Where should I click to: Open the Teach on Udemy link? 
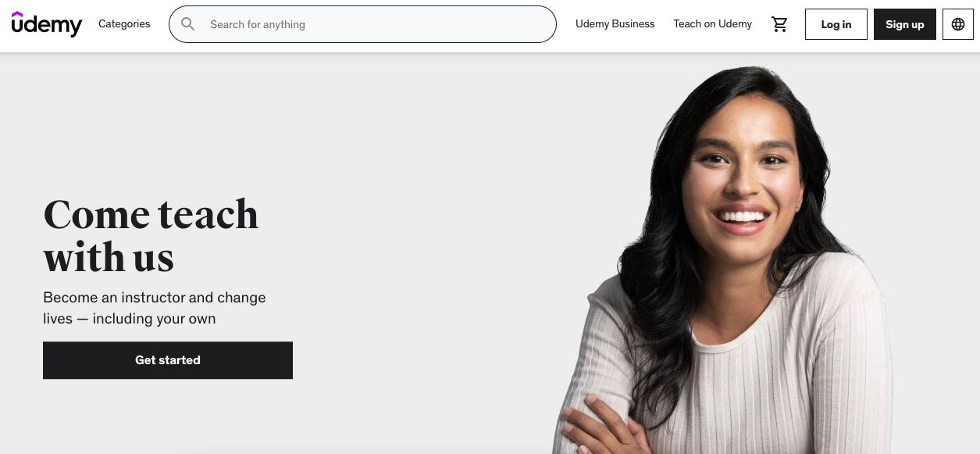pyautogui.click(x=713, y=24)
